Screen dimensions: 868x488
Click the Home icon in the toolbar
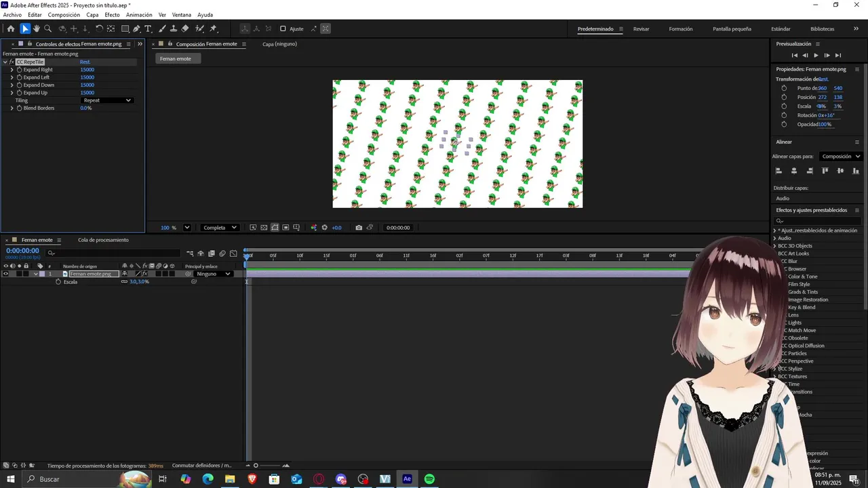point(11,28)
